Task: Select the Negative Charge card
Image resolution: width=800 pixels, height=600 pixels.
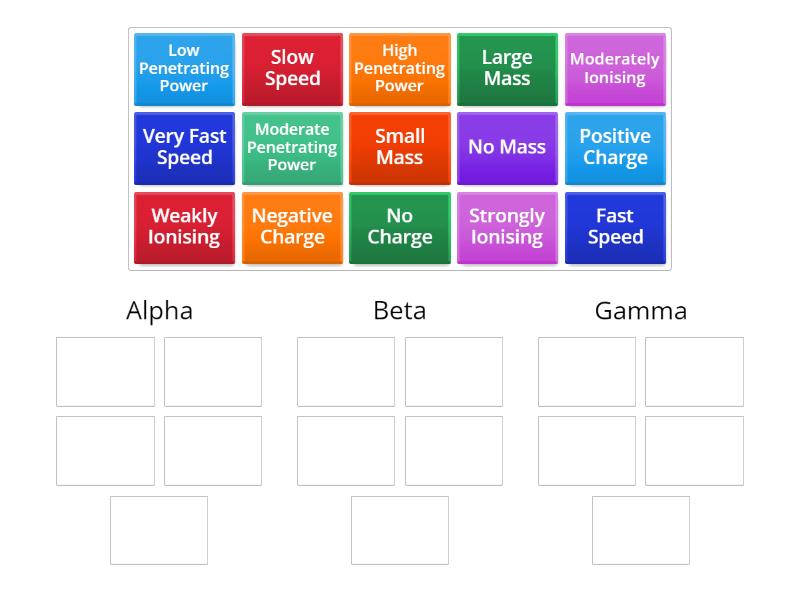Action: 292,227
